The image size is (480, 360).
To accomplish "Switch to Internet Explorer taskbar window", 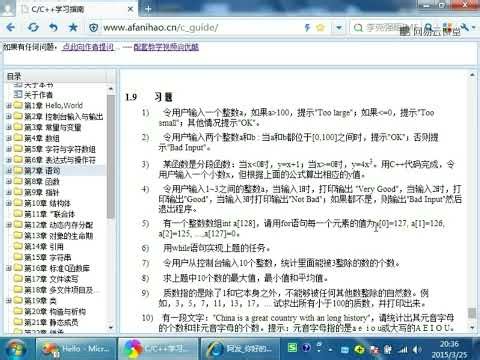I will pyautogui.click(x=240, y=349).
